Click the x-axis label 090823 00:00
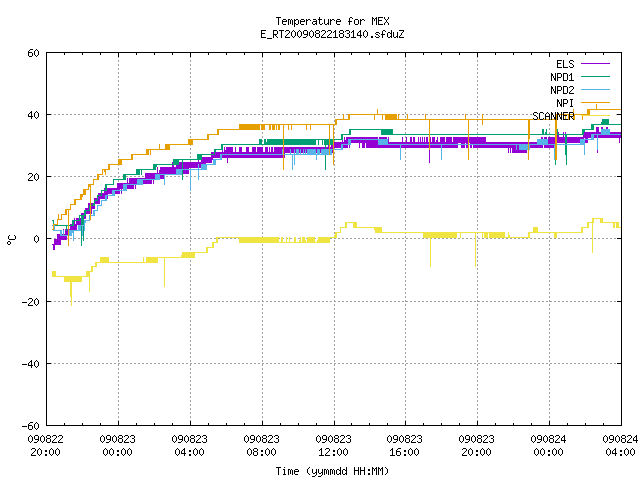Viewport: 640px width, 480px height. point(118,446)
